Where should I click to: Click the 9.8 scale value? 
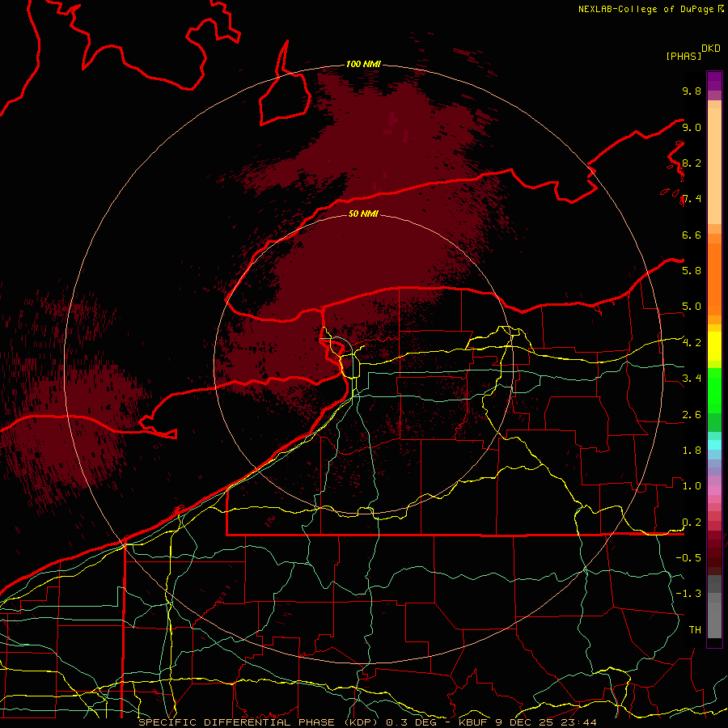[692, 91]
